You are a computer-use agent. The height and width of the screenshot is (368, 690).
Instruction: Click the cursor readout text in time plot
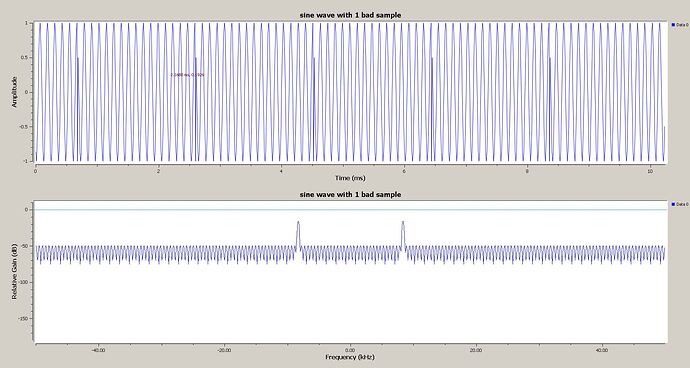click(x=187, y=75)
